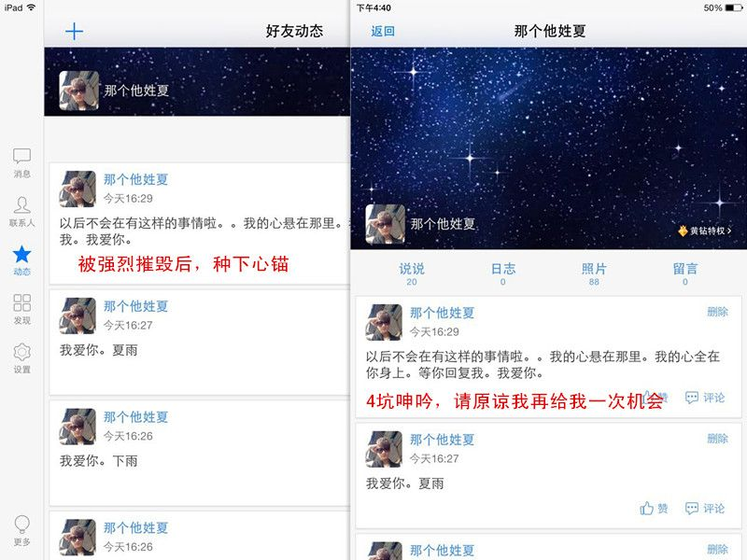Comment on the 16:29 post via 评论
Screen dimensions: 747x560
[705, 398]
